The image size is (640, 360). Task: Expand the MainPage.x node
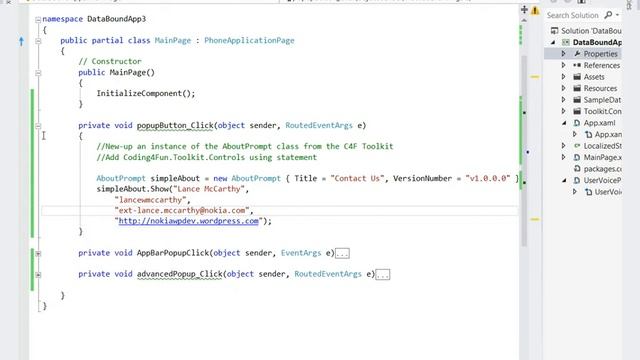(564, 157)
